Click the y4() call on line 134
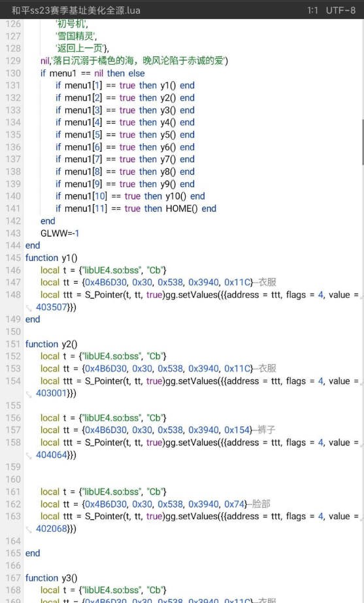Screen dimensions: 364x603 tap(168, 122)
